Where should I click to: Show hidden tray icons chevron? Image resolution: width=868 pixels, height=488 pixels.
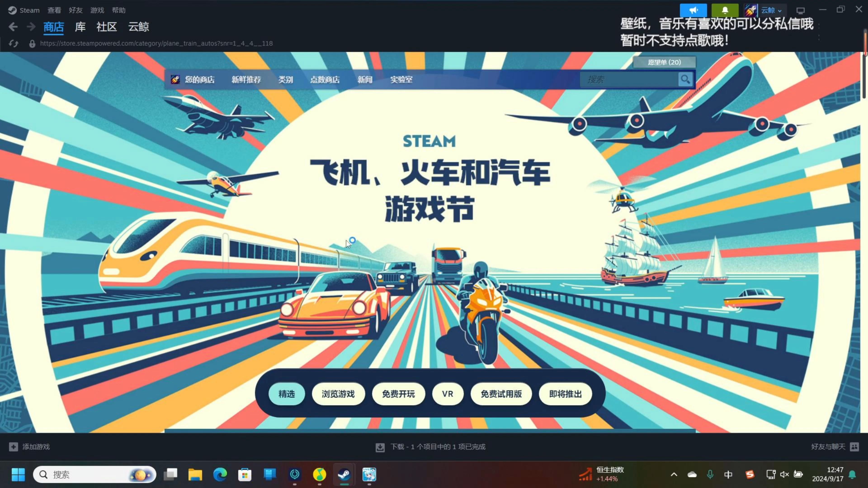tap(674, 474)
